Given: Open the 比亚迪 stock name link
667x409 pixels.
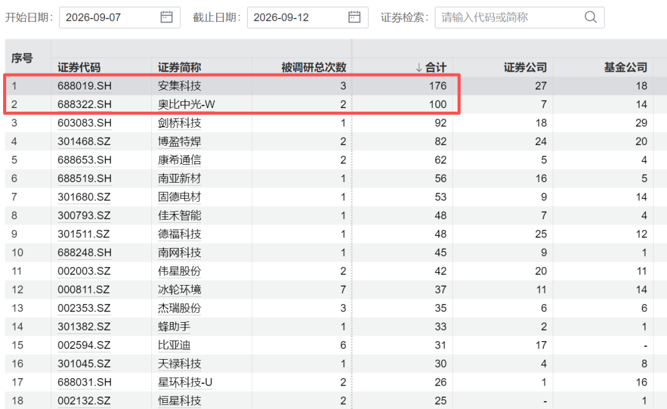Looking at the screenshot, I should [x=174, y=345].
